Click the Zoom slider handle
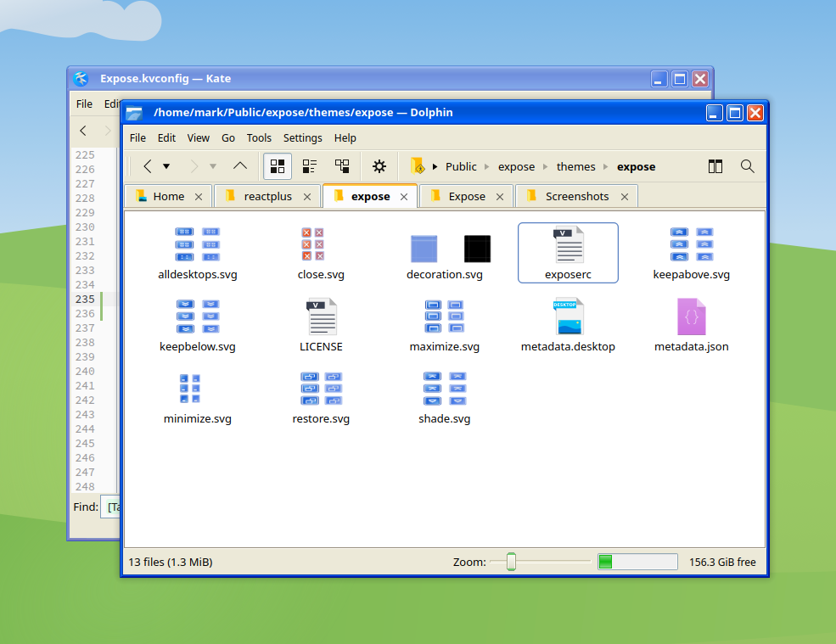The width and height of the screenshot is (836, 644). tap(511, 562)
